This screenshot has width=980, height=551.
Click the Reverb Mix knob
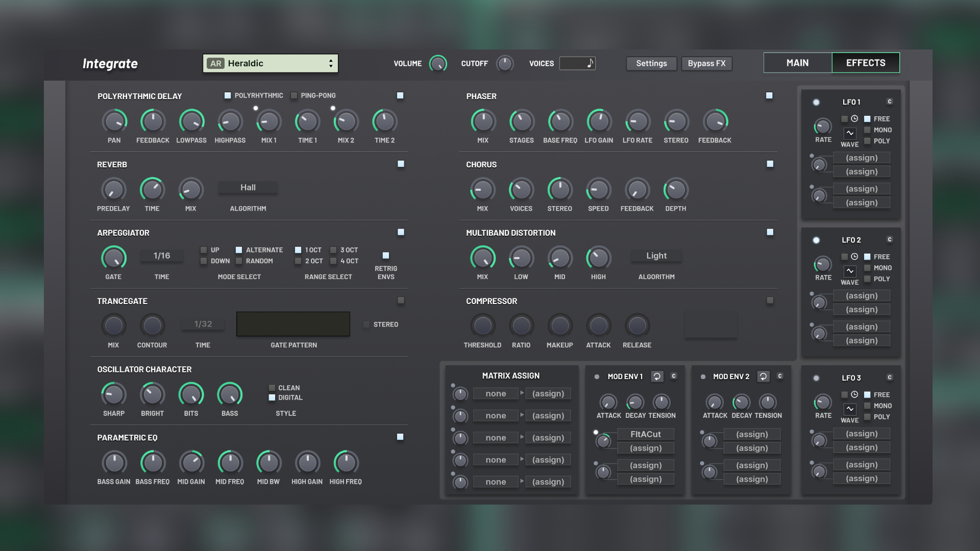point(190,191)
